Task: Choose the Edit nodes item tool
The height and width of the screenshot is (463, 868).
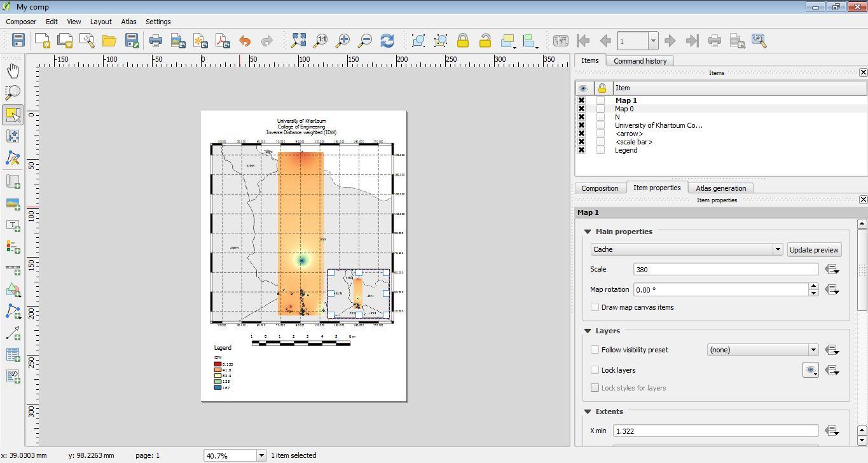Action: click(13, 158)
